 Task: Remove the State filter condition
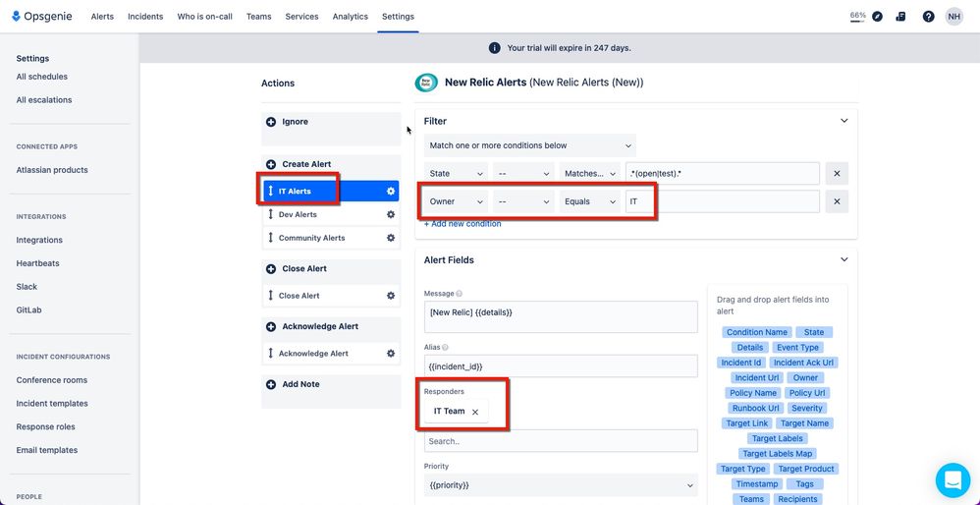(837, 173)
